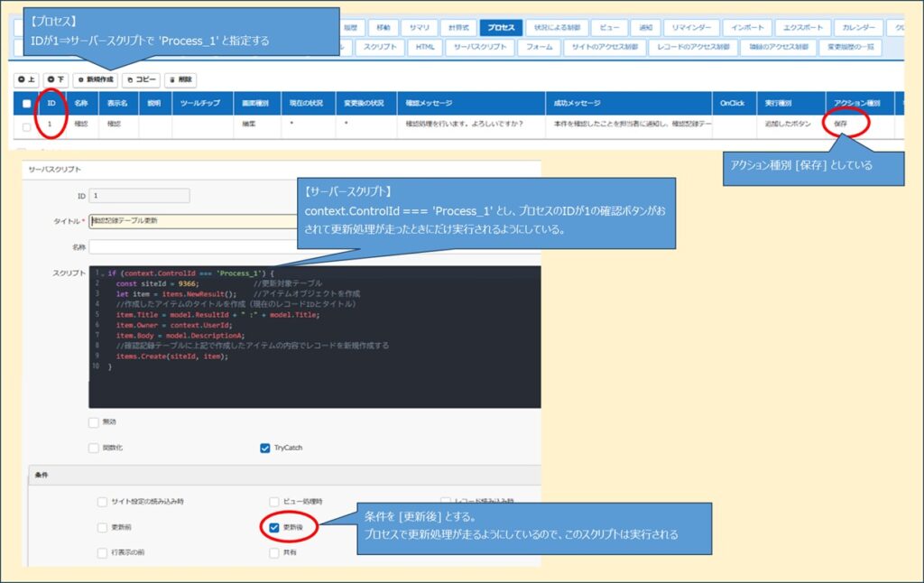
Task: Select the 状況による制御 tab
Action: click(x=559, y=27)
